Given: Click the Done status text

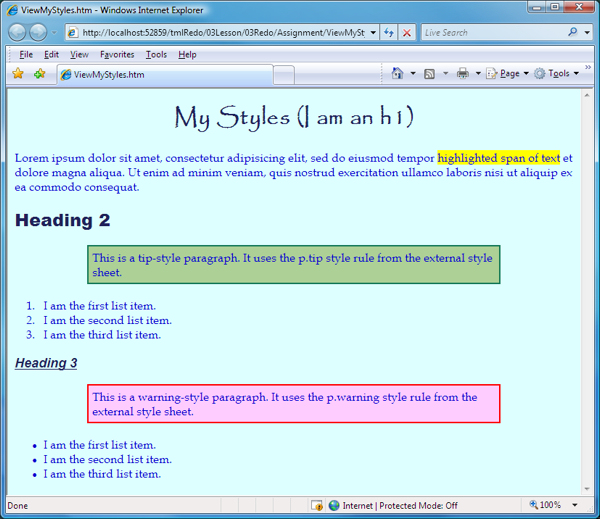Looking at the screenshot, I should click(18, 506).
